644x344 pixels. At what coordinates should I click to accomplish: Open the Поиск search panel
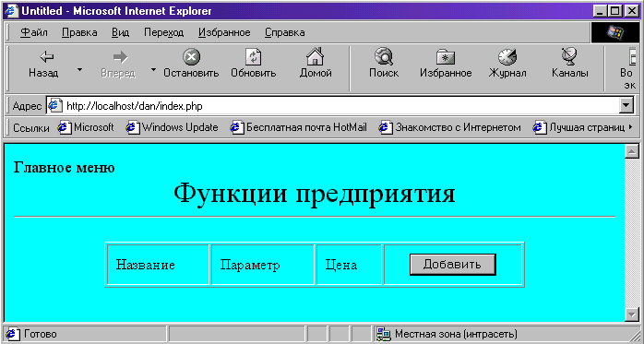click(x=384, y=56)
